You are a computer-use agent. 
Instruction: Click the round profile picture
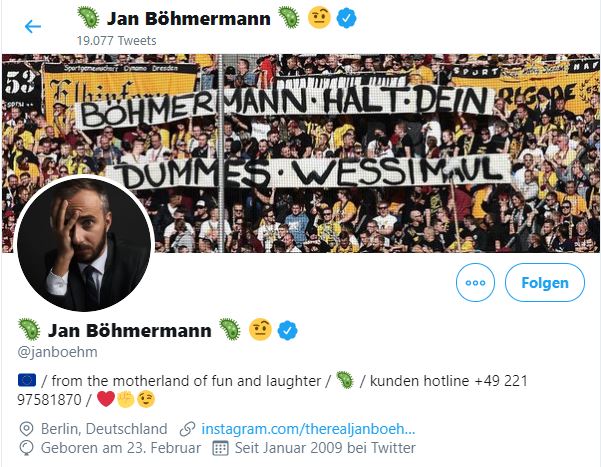84,244
